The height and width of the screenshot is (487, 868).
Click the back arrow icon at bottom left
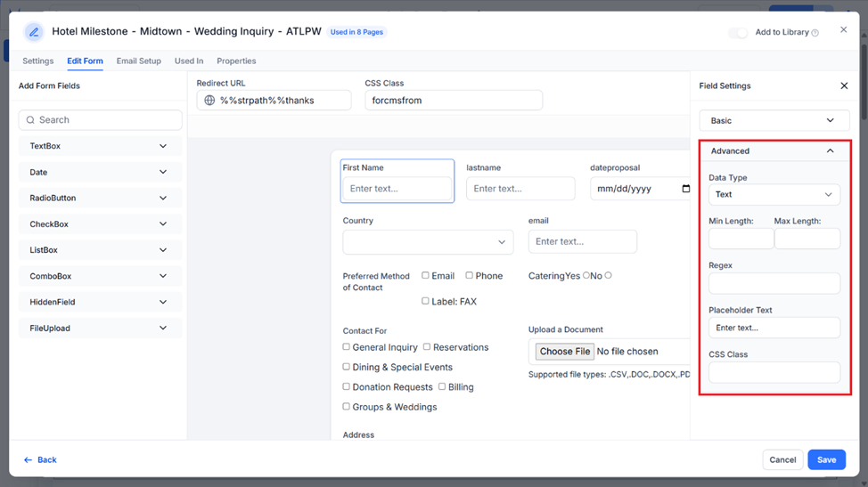click(x=28, y=460)
